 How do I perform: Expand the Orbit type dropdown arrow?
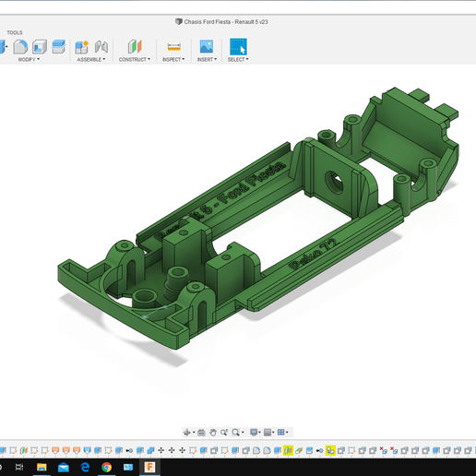(194, 433)
